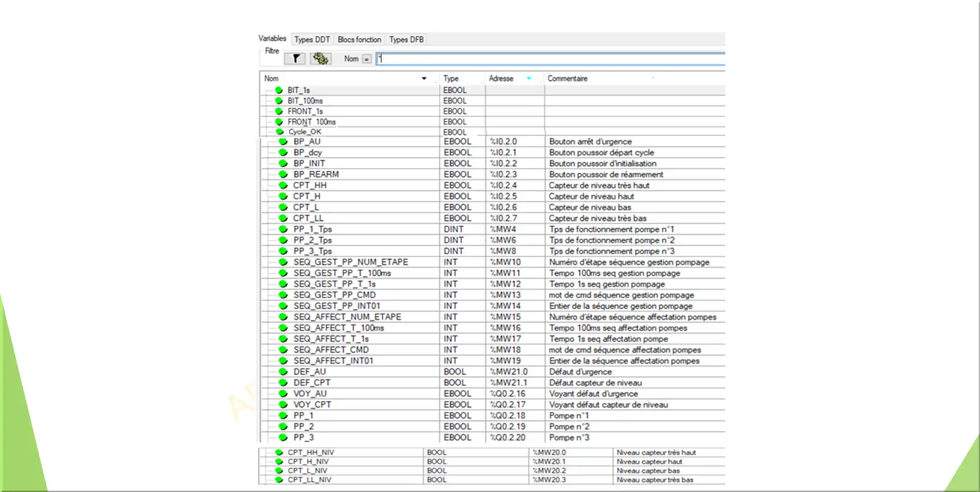
Task: Click the green icon beside DEF_AU
Action: [283, 372]
